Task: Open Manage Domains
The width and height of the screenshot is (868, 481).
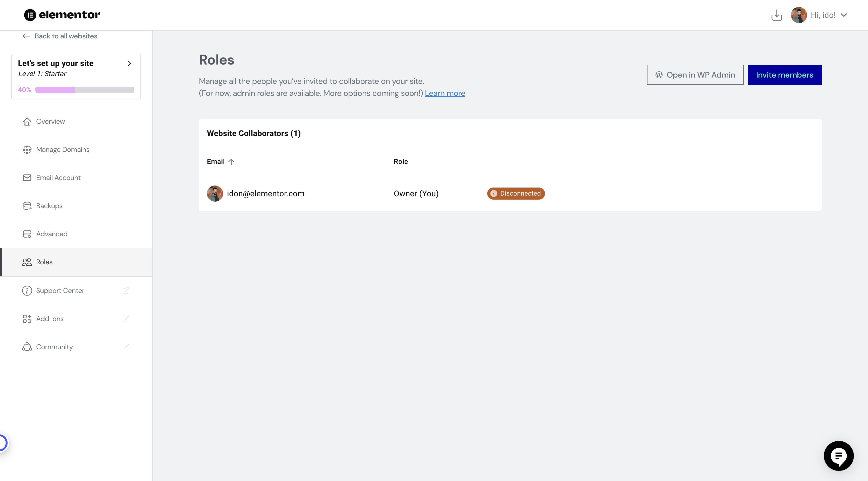Action: click(76, 150)
